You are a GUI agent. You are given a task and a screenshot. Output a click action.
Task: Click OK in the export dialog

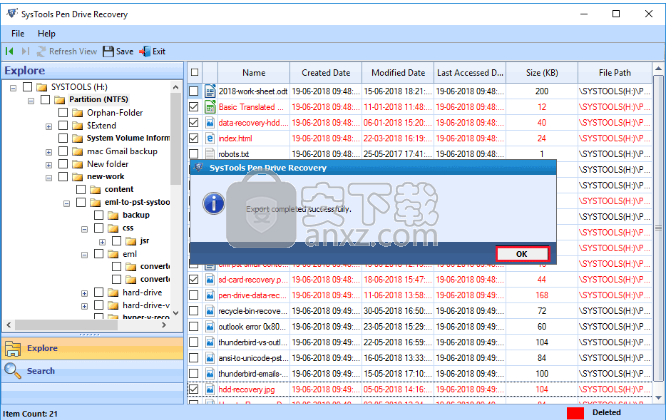pyautogui.click(x=522, y=254)
